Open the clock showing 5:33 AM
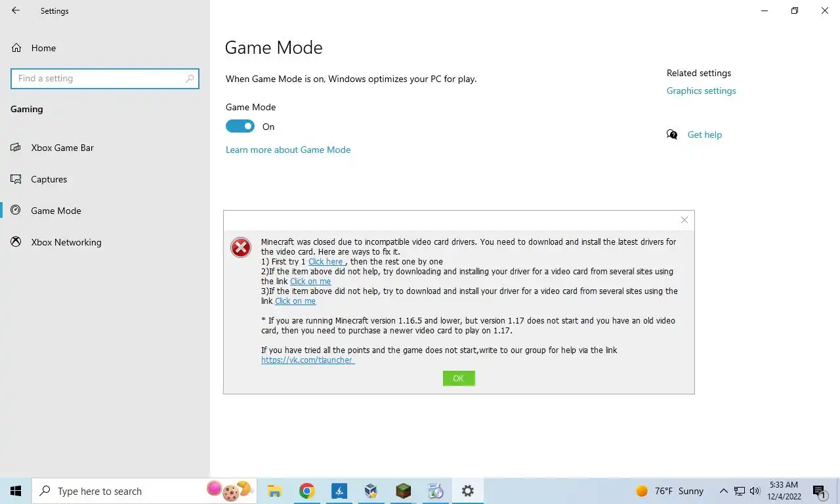 click(784, 491)
